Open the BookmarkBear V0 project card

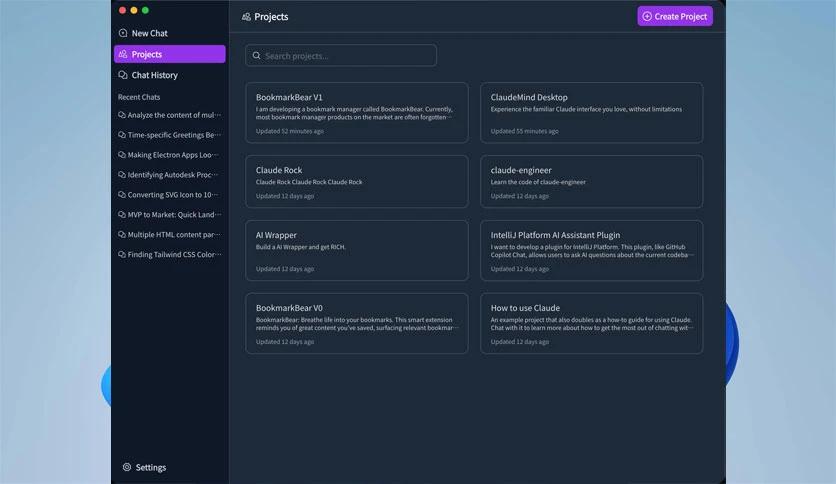(357, 323)
